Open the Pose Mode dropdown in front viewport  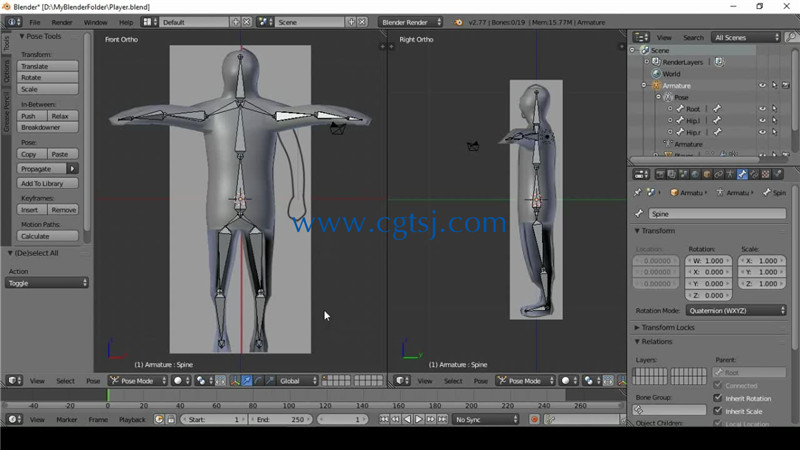[x=138, y=381]
